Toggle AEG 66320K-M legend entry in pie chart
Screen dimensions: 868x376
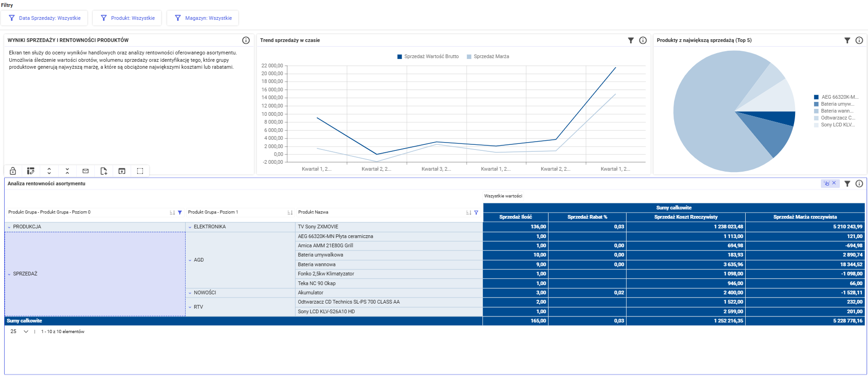(836, 97)
